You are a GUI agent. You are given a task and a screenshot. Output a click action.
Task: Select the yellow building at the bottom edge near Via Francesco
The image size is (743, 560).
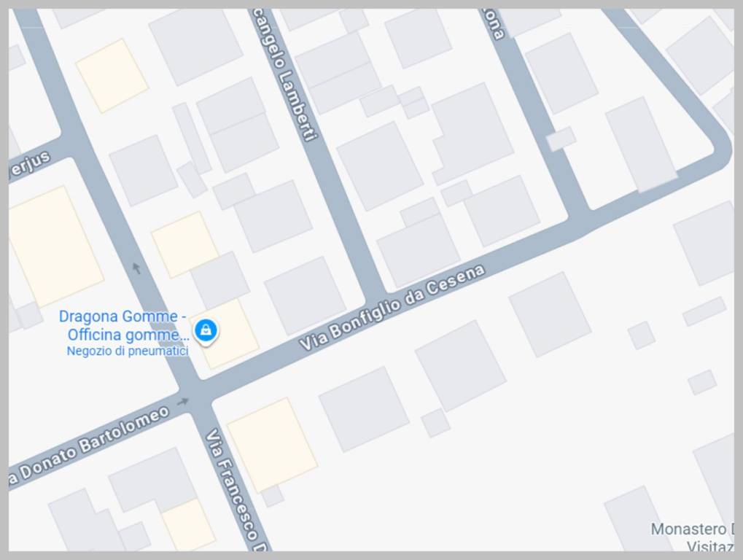tap(189, 524)
